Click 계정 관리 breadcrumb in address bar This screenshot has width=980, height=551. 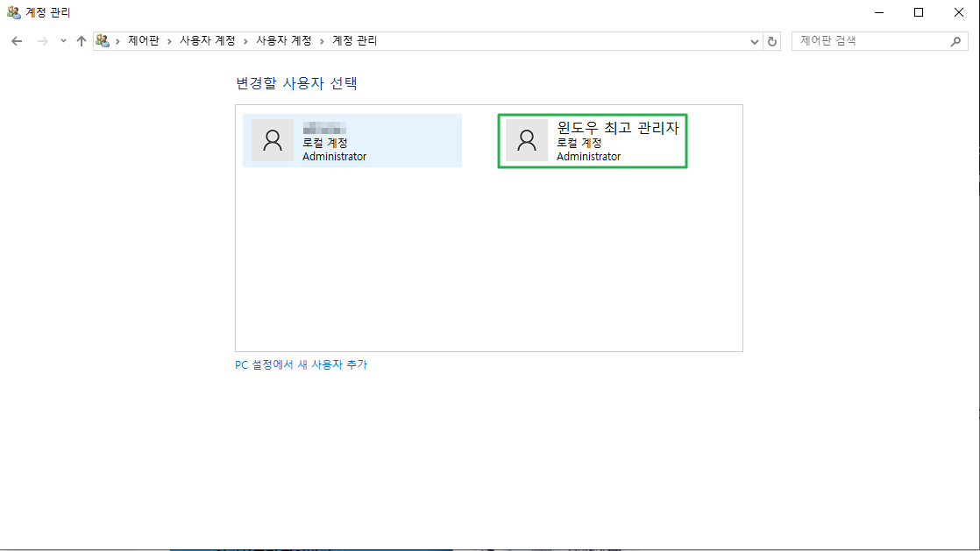[x=354, y=40]
